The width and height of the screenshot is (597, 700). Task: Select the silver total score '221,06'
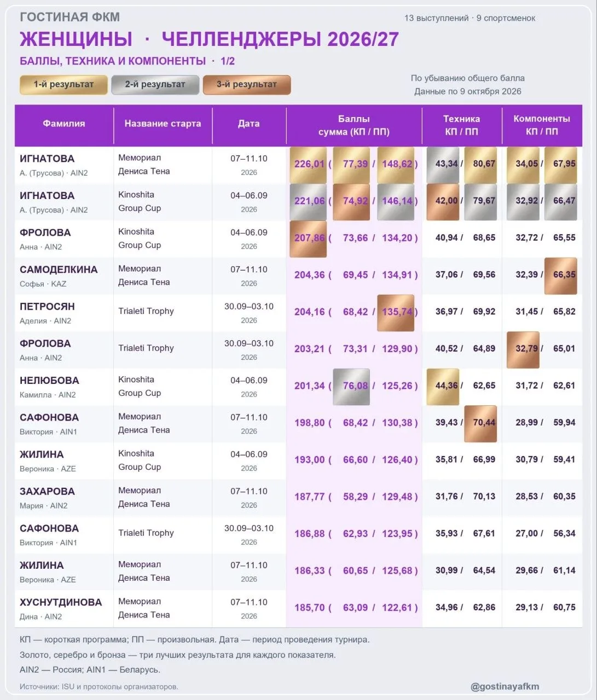pyautogui.click(x=308, y=201)
